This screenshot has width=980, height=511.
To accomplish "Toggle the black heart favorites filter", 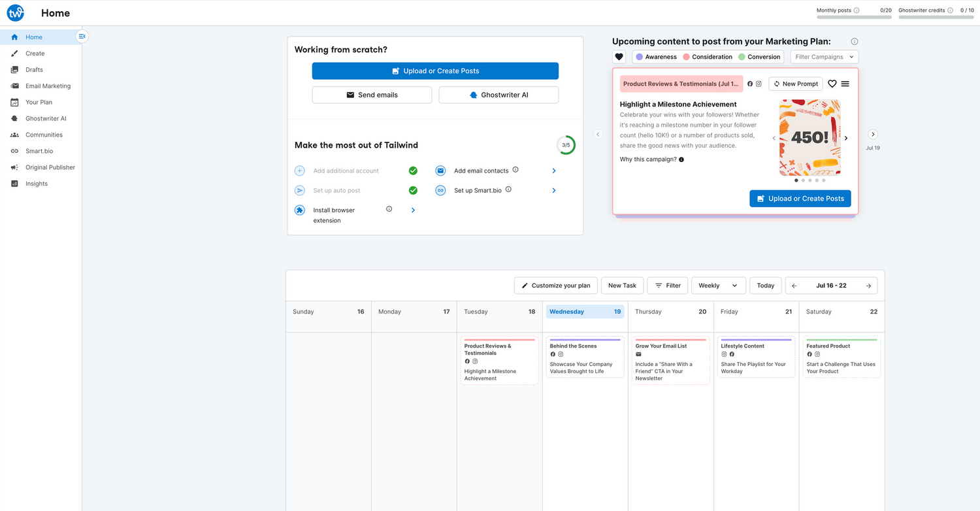I will pos(619,57).
